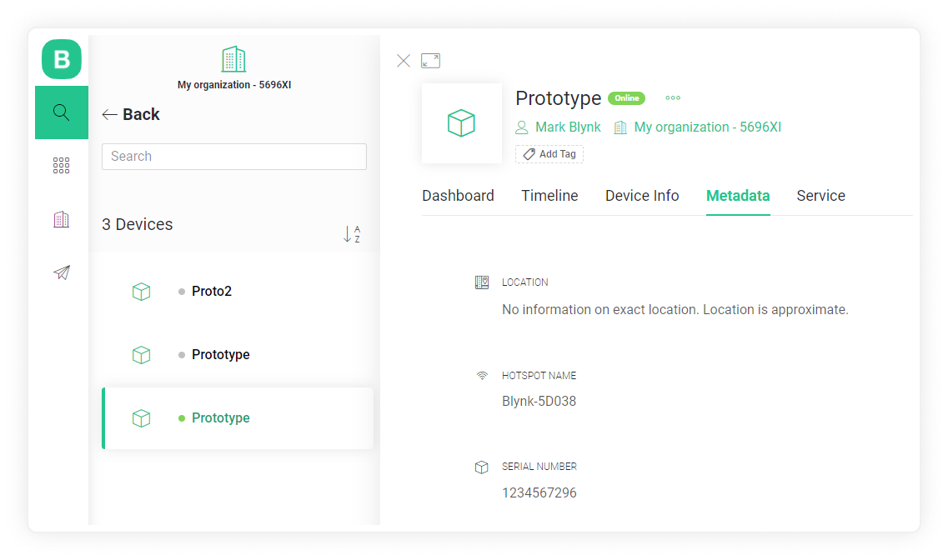Image resolution: width=948 pixels, height=560 pixels.
Task: Click the Add Tag button
Action: tap(549, 154)
